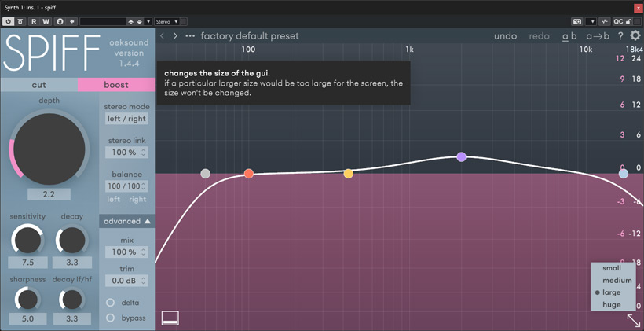Click the factory default preset name

tap(250, 35)
